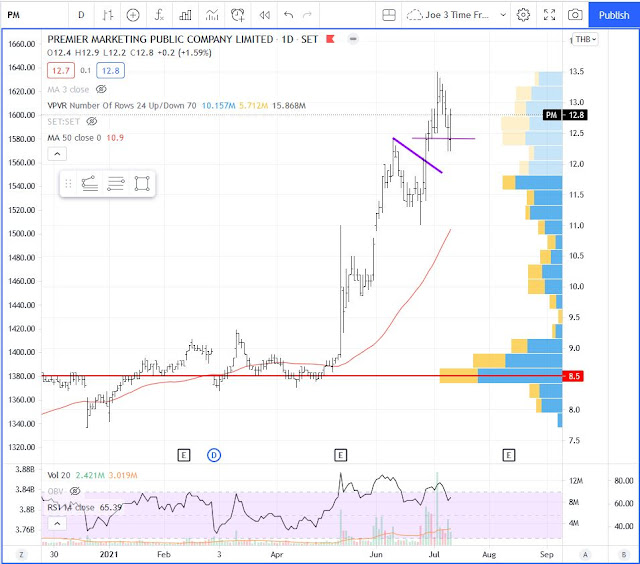Select the RSI 14 close legend
640x564 pixels.
point(71,507)
